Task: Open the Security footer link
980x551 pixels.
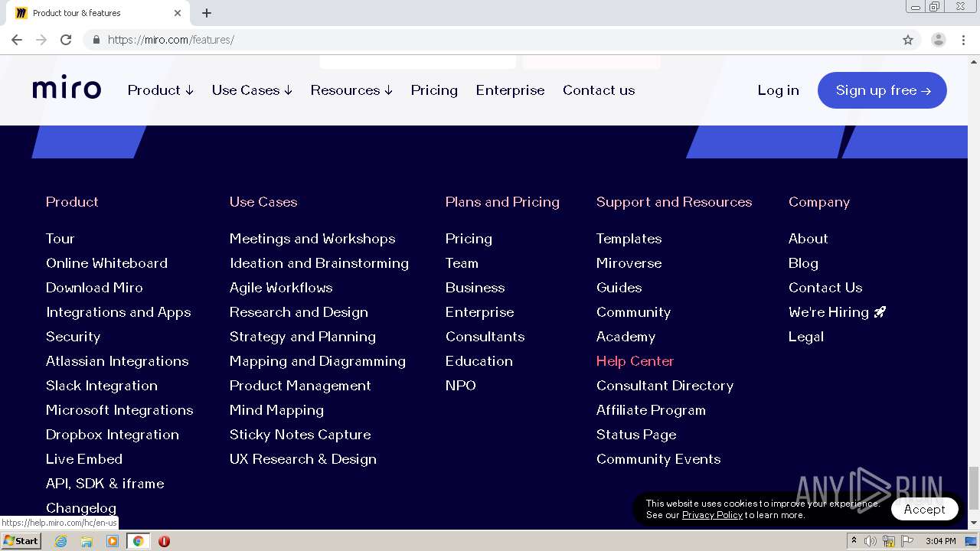Action: (73, 337)
